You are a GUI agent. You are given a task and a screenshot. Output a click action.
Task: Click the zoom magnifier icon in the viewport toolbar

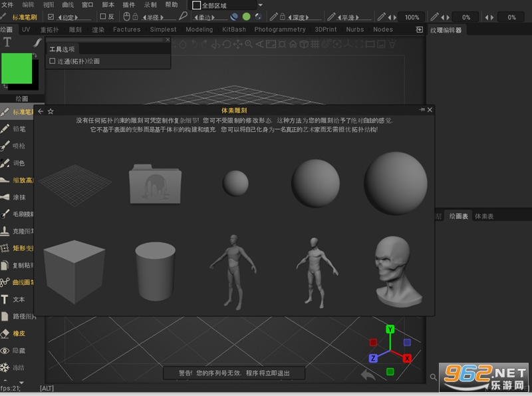coord(249,44)
